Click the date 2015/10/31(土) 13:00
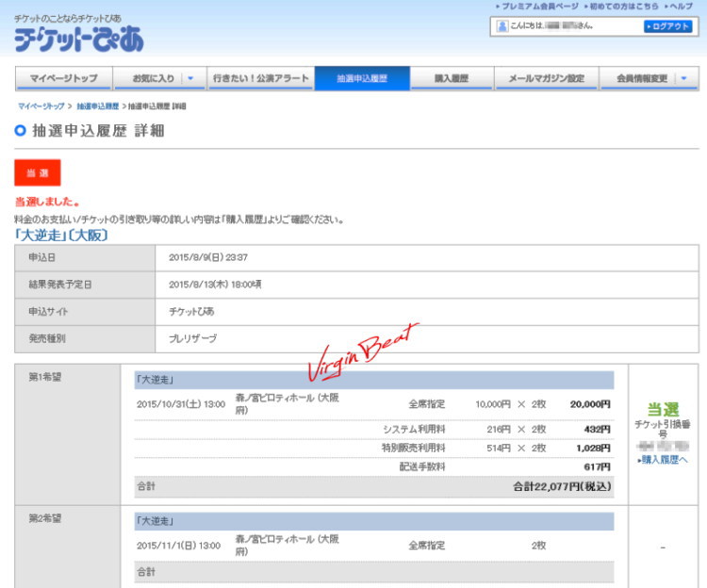Image resolution: width=707 pixels, height=588 pixels. [181, 404]
